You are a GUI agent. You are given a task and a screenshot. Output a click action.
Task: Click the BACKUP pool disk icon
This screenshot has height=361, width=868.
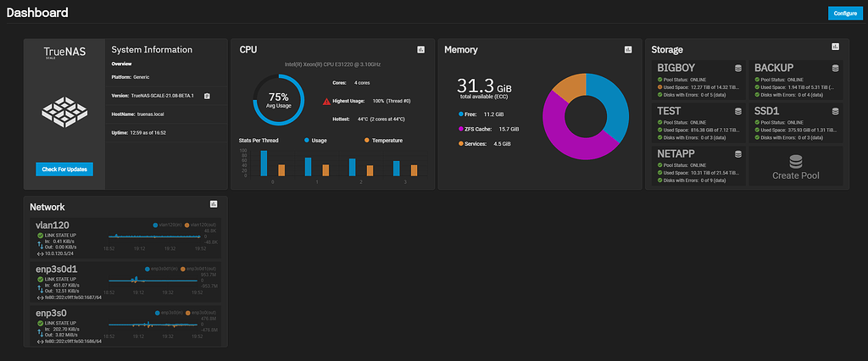click(x=835, y=68)
